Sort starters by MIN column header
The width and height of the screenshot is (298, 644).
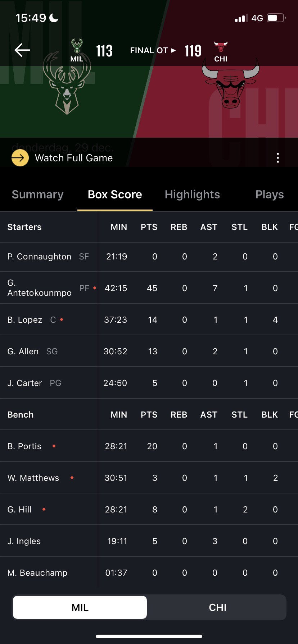point(119,227)
